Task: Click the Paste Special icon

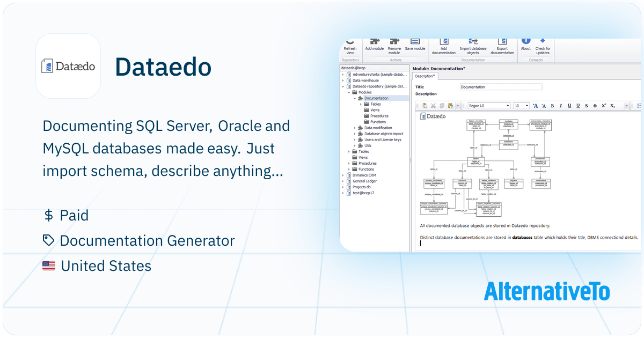Action: pos(450,106)
